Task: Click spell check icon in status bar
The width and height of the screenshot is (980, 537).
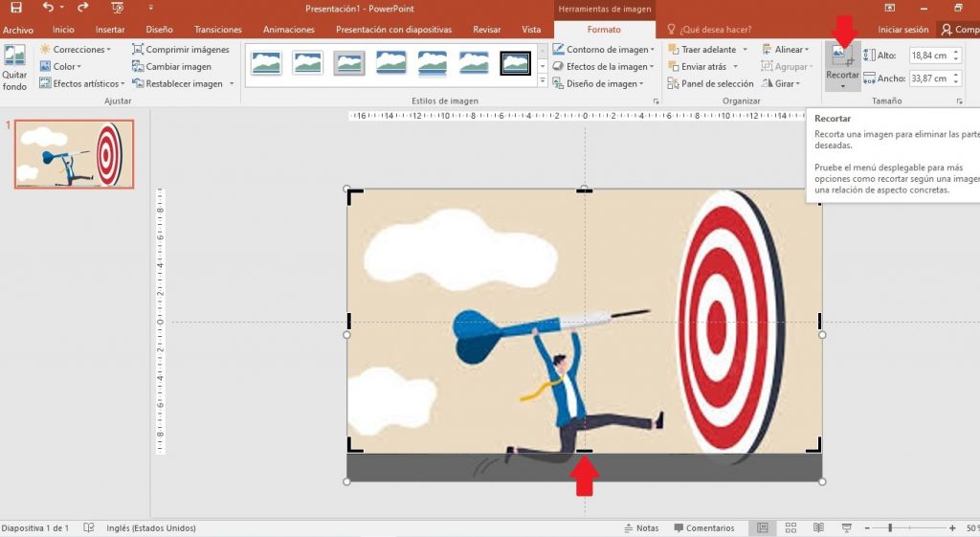Action: coord(89,528)
